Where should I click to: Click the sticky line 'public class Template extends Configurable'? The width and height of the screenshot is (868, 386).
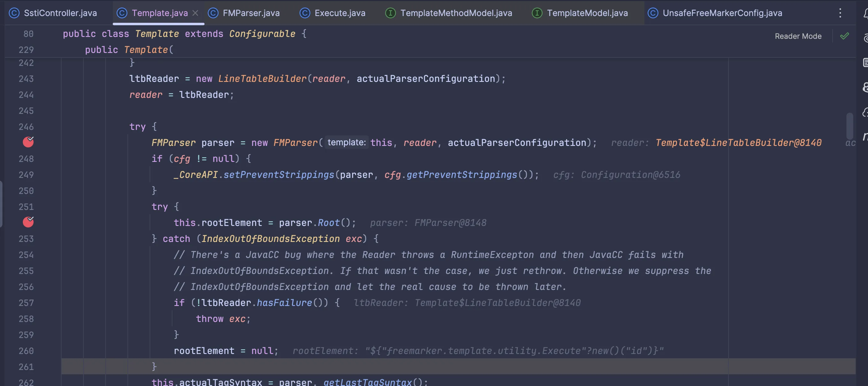(185, 34)
